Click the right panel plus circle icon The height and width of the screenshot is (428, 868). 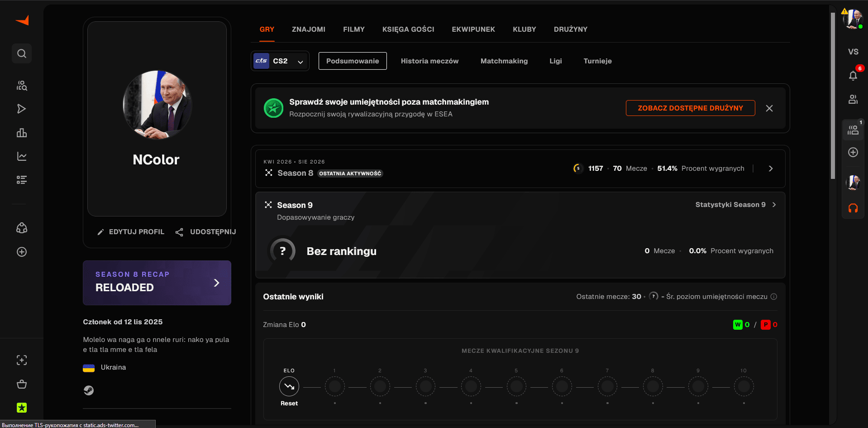click(853, 152)
